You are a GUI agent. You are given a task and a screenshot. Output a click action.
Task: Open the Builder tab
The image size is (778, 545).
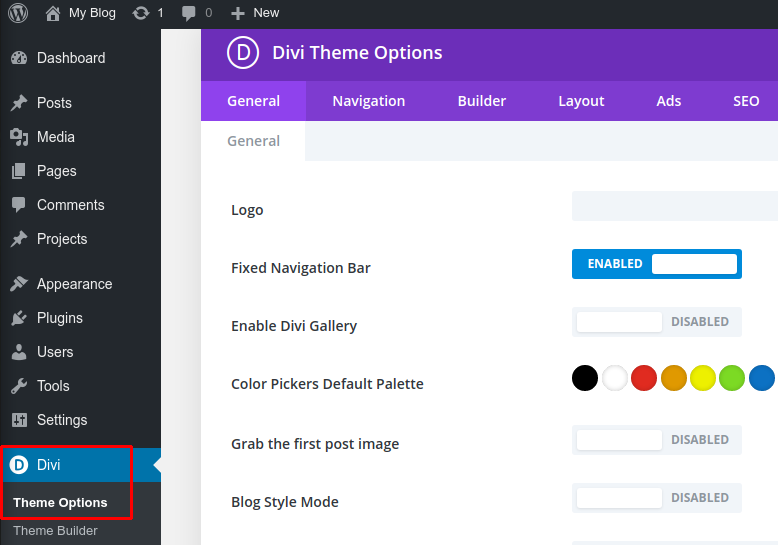481,101
